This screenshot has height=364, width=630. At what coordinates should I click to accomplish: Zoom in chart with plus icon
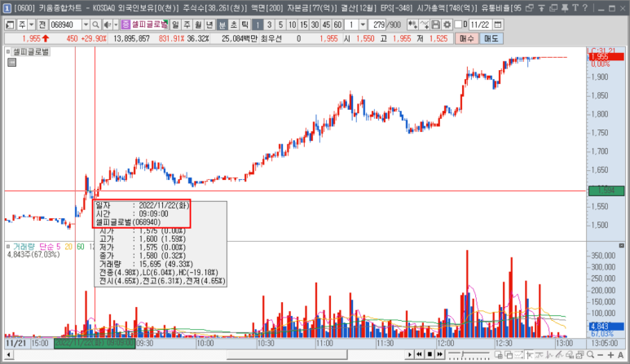pyautogui.click(x=610, y=354)
